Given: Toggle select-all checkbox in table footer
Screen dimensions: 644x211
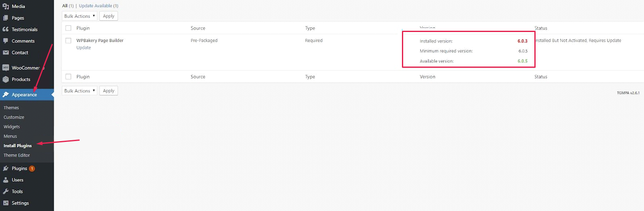Looking at the screenshot, I should point(68,77).
